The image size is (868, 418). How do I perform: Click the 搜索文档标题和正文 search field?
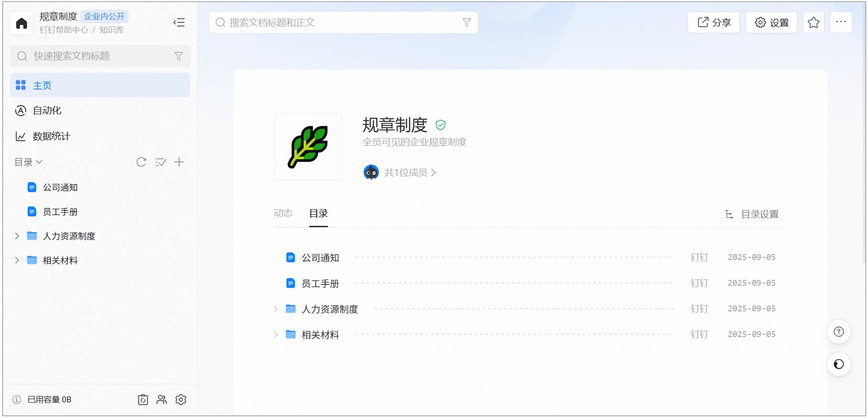343,23
